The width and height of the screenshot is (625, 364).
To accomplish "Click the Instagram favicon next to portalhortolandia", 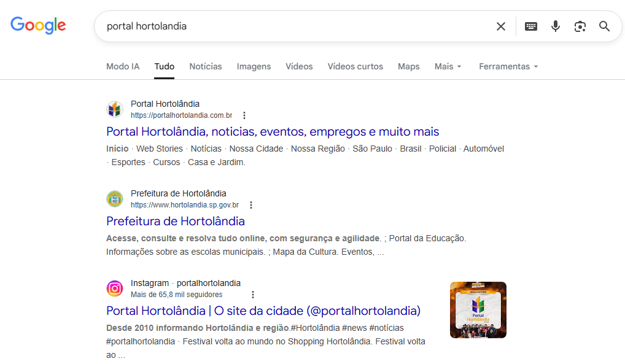I will coord(114,288).
